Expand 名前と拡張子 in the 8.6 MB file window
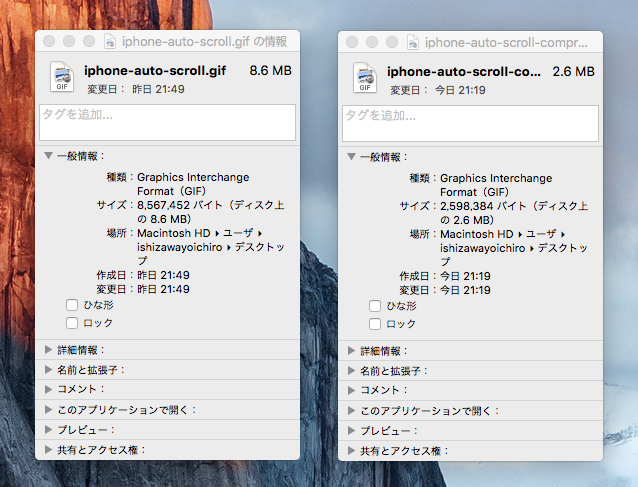 pos(48,369)
